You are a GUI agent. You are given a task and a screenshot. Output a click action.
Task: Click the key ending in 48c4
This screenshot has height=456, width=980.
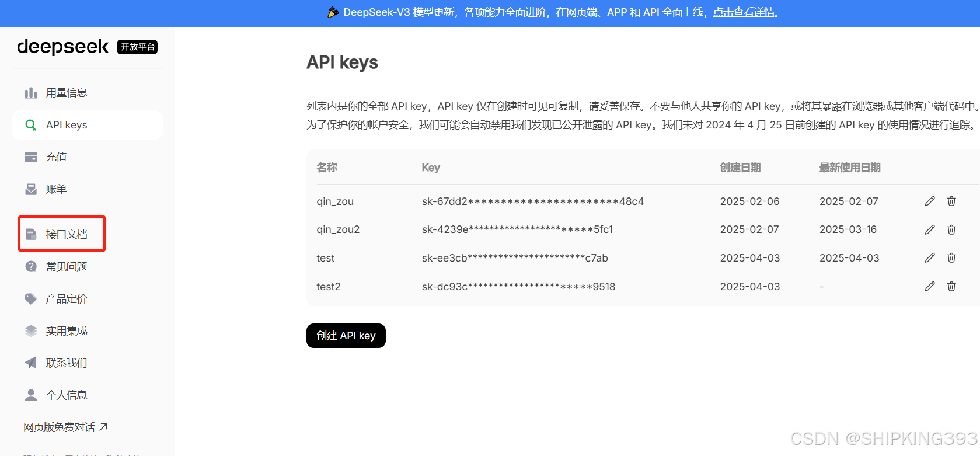533,201
